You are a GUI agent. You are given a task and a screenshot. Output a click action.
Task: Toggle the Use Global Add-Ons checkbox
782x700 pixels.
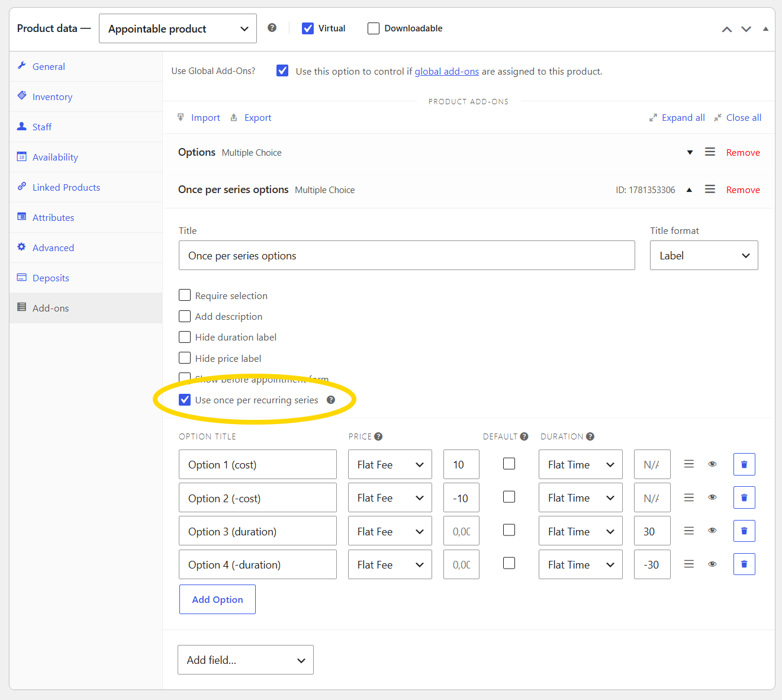coord(283,71)
